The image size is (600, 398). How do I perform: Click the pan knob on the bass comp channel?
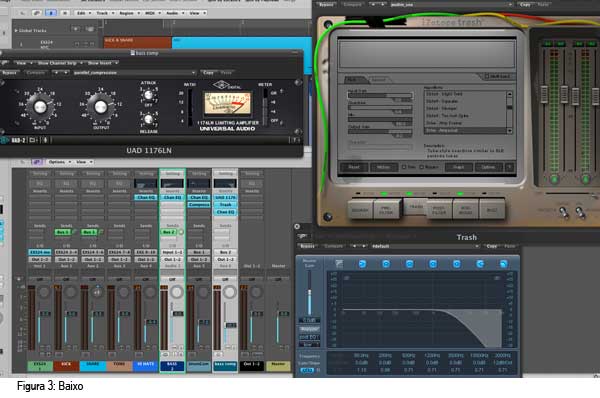(229, 292)
